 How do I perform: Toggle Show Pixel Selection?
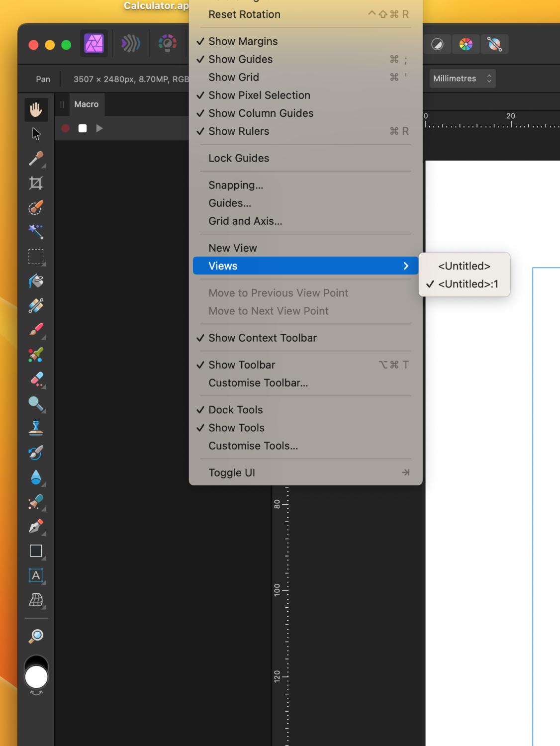pyautogui.click(x=259, y=95)
